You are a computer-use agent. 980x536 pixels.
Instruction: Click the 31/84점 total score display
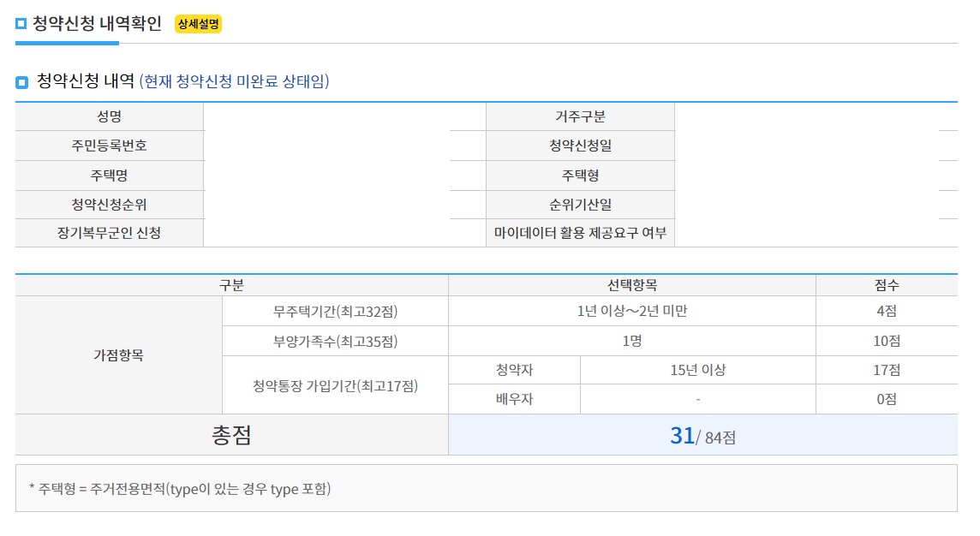[x=702, y=436]
